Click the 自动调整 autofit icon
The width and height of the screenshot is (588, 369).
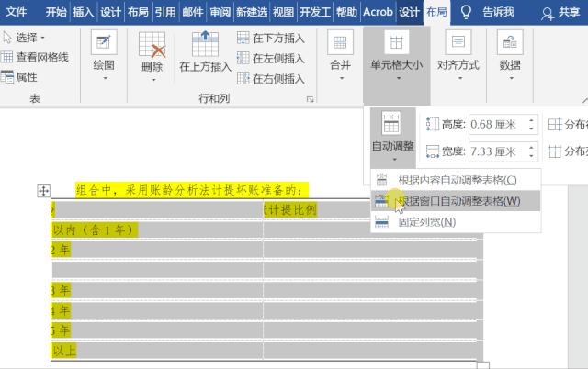click(391, 123)
